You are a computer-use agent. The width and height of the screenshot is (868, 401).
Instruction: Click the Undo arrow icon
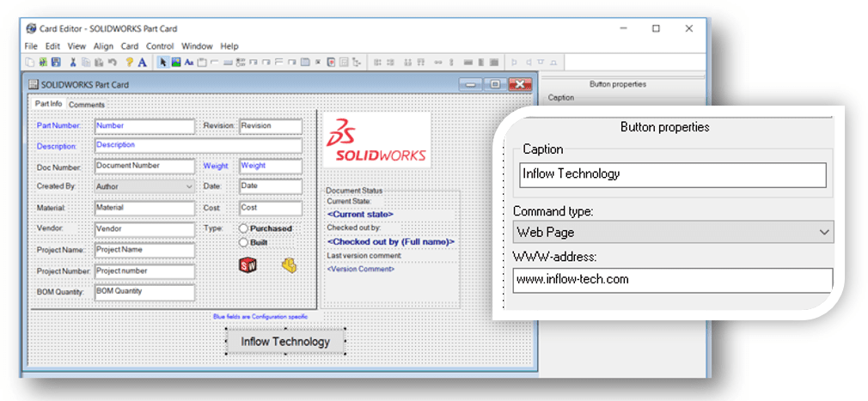[112, 63]
